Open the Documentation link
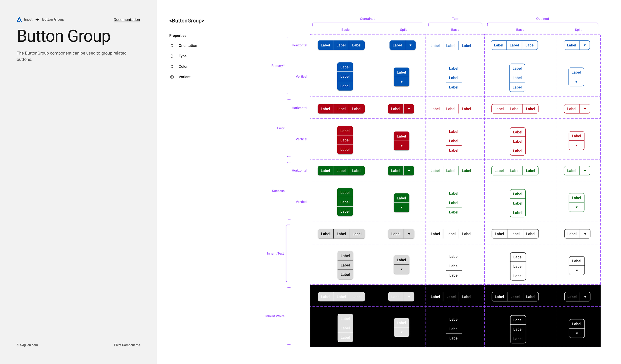This screenshot has height=364, width=621. tap(127, 20)
